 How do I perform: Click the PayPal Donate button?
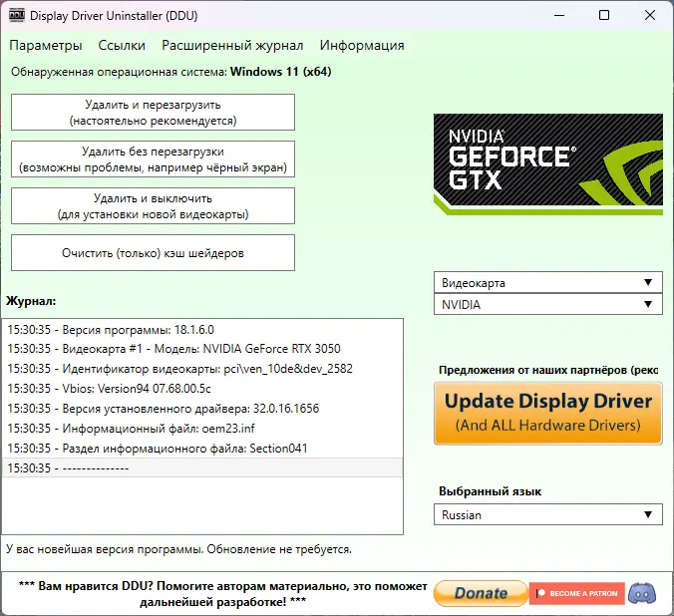(481, 593)
